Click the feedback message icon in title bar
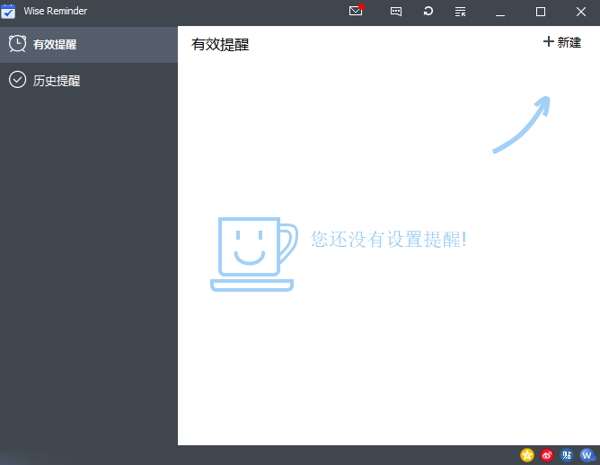The width and height of the screenshot is (600, 465). pyautogui.click(x=396, y=11)
